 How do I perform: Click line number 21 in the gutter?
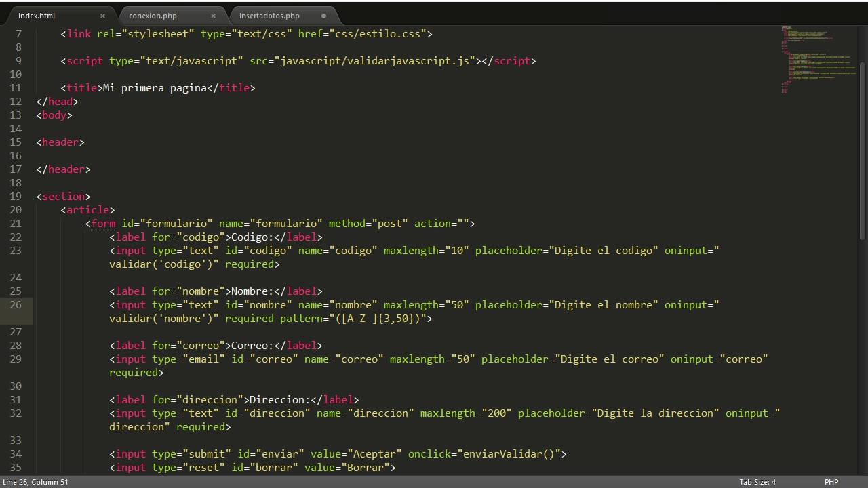point(16,223)
